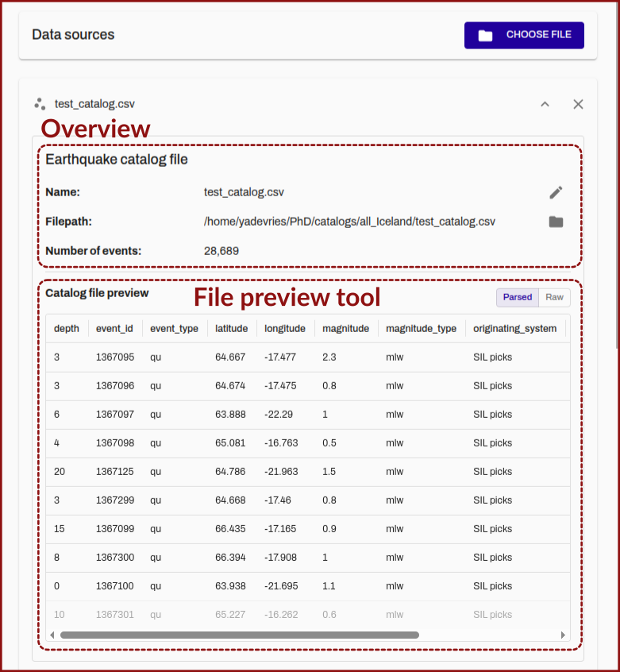Click the CHOOSE FILE button

pos(524,35)
